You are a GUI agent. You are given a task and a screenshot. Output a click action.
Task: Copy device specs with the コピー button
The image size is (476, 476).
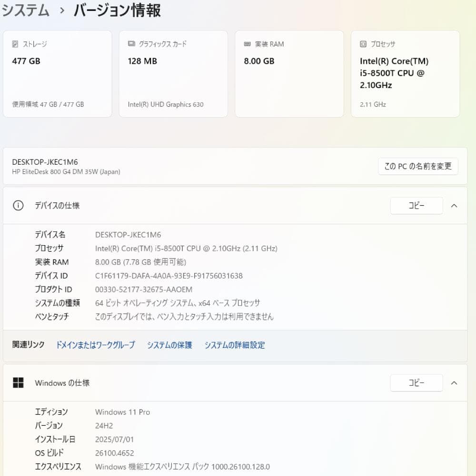pyautogui.click(x=416, y=205)
